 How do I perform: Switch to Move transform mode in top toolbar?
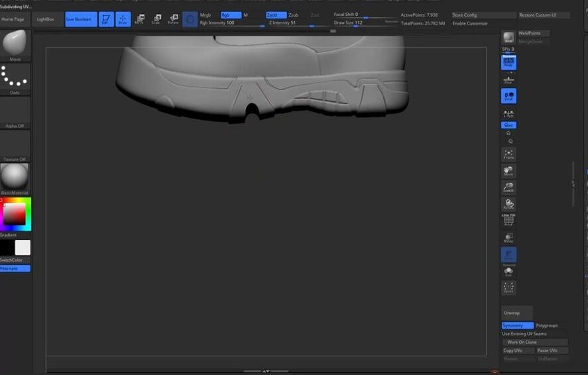(139, 19)
